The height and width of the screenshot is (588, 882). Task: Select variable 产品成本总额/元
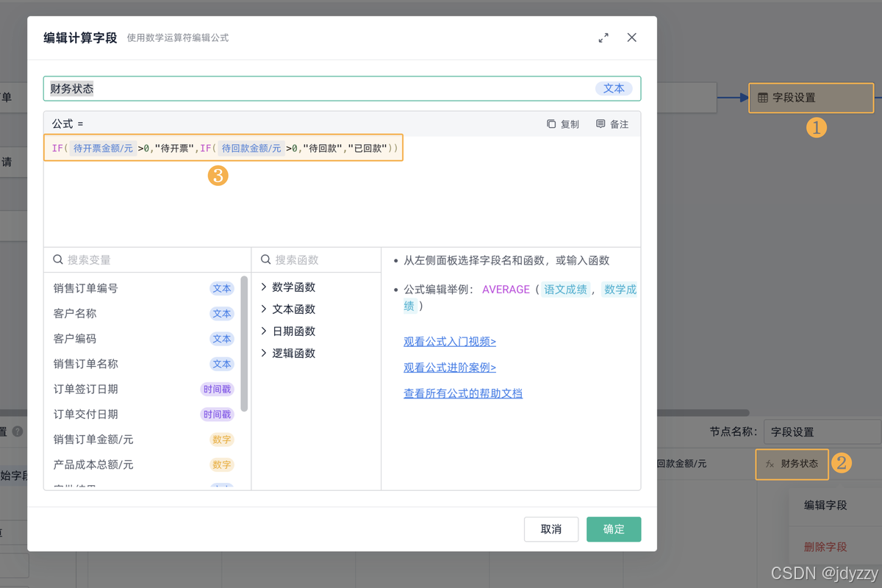(143, 465)
